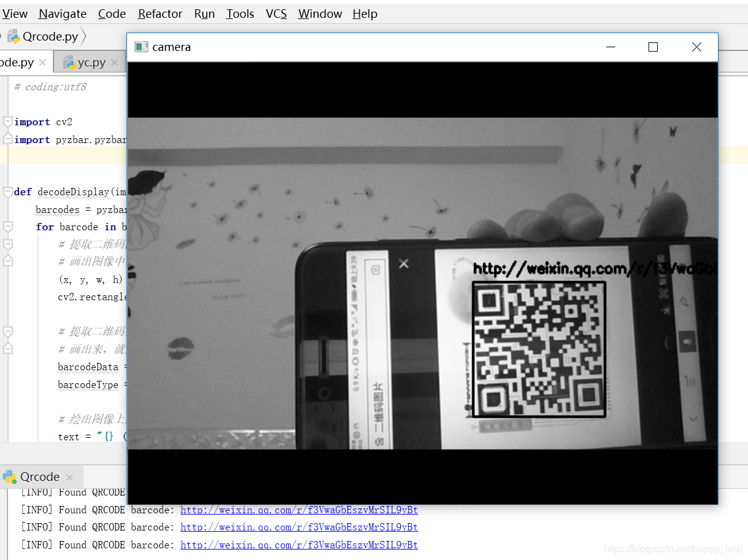Open the Tools menu
Viewport: 748px width, 560px height.
240,14
